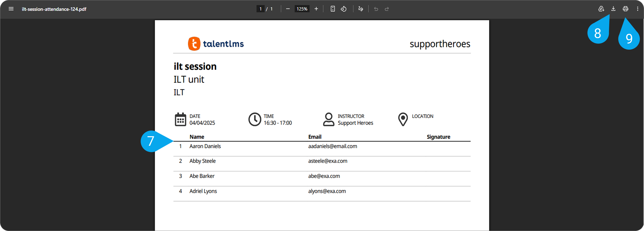
Task: Click the 125% zoom level field
Action: (302, 9)
